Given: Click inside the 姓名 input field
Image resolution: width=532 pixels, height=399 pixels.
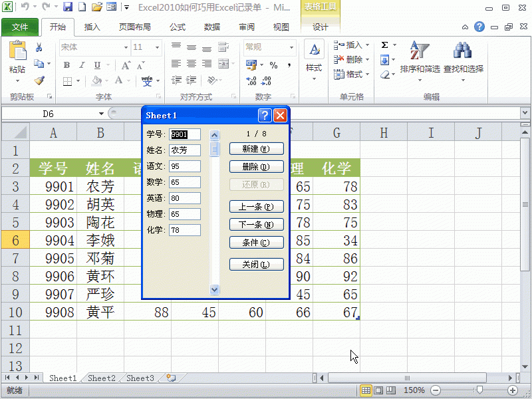Looking at the screenshot, I should [185, 150].
